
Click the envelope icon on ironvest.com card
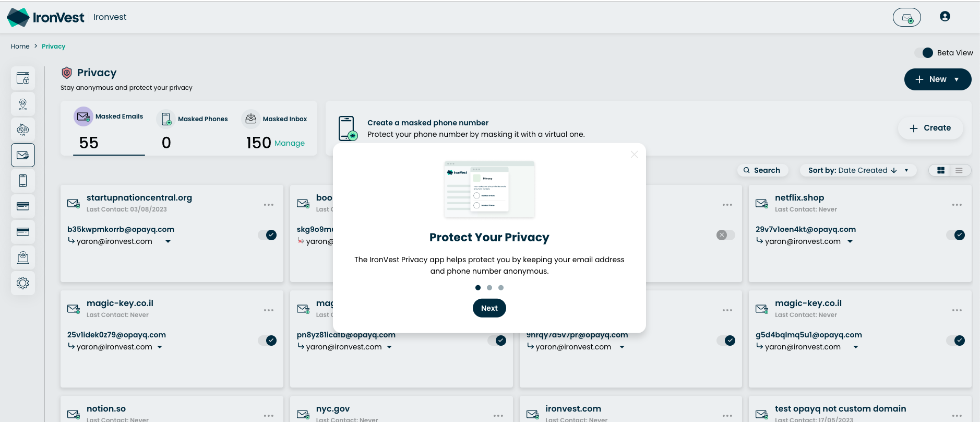pos(533,414)
